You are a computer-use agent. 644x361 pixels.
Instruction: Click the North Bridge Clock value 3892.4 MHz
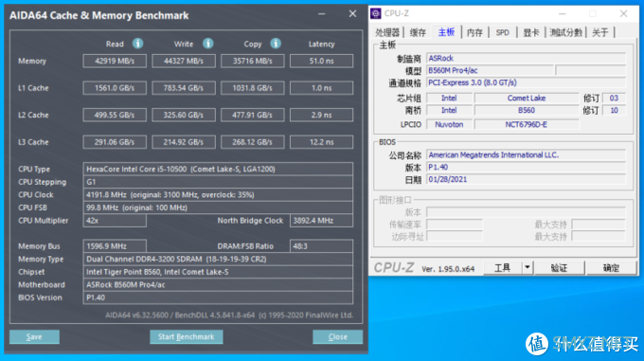pos(322,221)
